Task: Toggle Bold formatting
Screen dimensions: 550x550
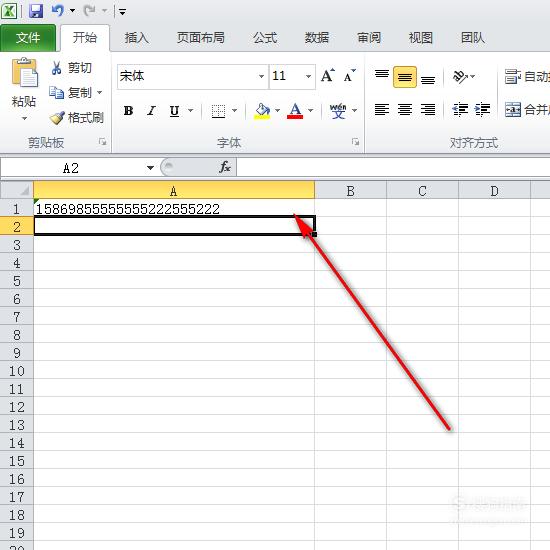Action: click(x=128, y=111)
